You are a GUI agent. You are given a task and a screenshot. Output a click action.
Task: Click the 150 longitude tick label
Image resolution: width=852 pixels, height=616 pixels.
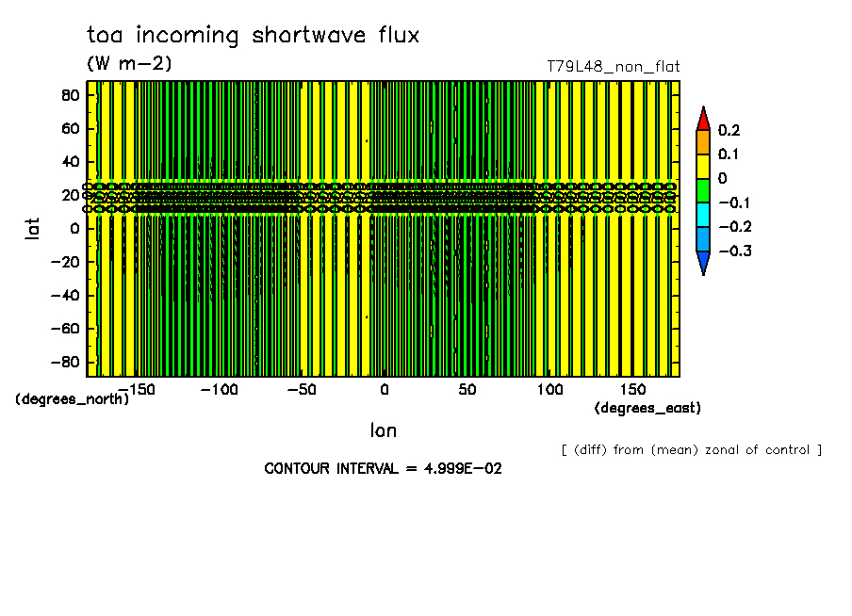tap(632, 389)
